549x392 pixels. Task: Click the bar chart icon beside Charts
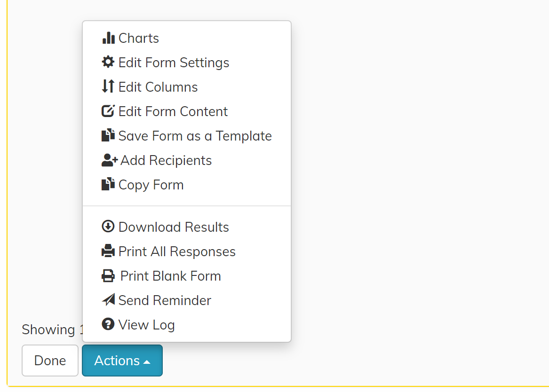click(108, 38)
